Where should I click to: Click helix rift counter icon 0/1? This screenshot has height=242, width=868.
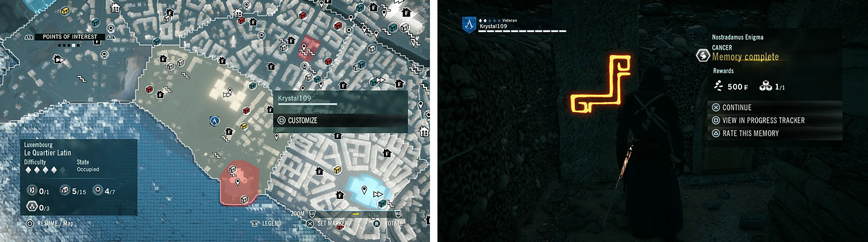(33, 190)
